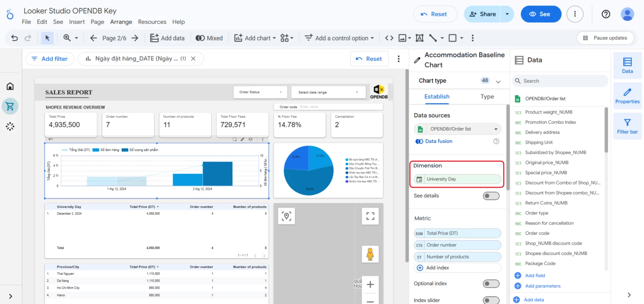The image size is (644, 304).
Task: Click the Add parameters link
Action: click(x=542, y=286)
